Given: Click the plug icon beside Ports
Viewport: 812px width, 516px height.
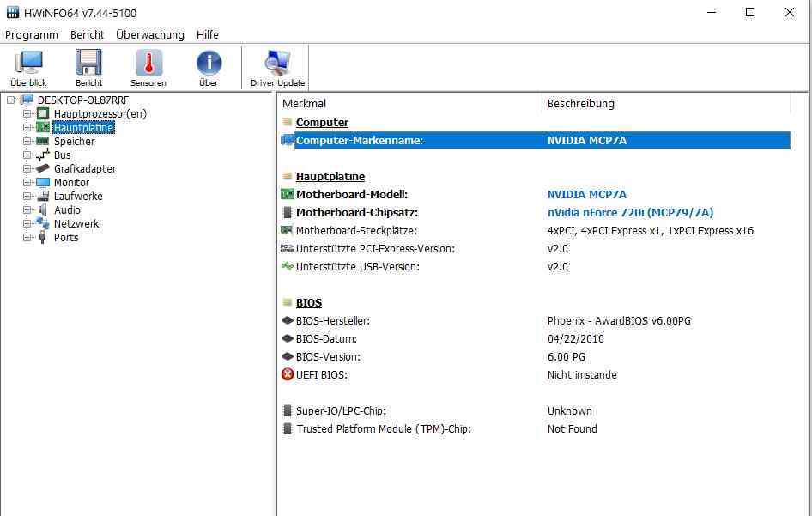Looking at the screenshot, I should 43,237.
